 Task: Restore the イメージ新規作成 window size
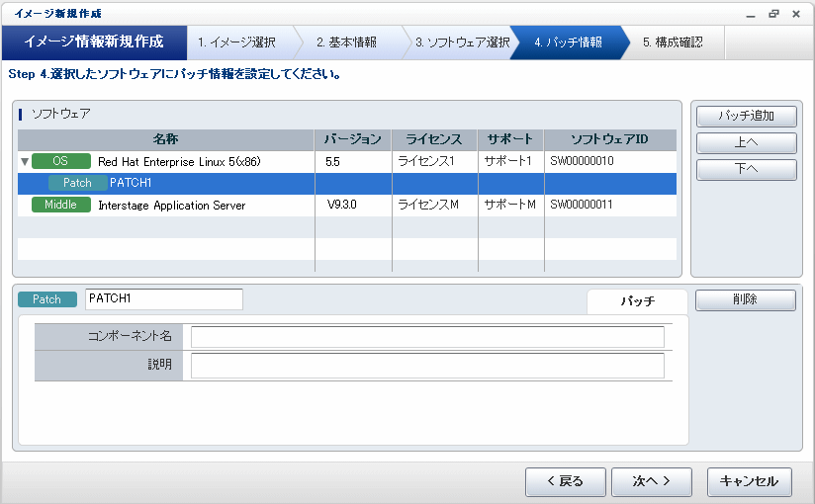point(773,14)
